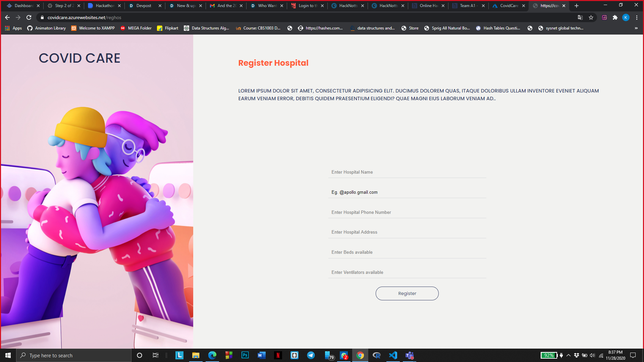644x362 pixels.
Task: Launch Visual Studio Code from taskbar
Action: [x=393, y=355]
